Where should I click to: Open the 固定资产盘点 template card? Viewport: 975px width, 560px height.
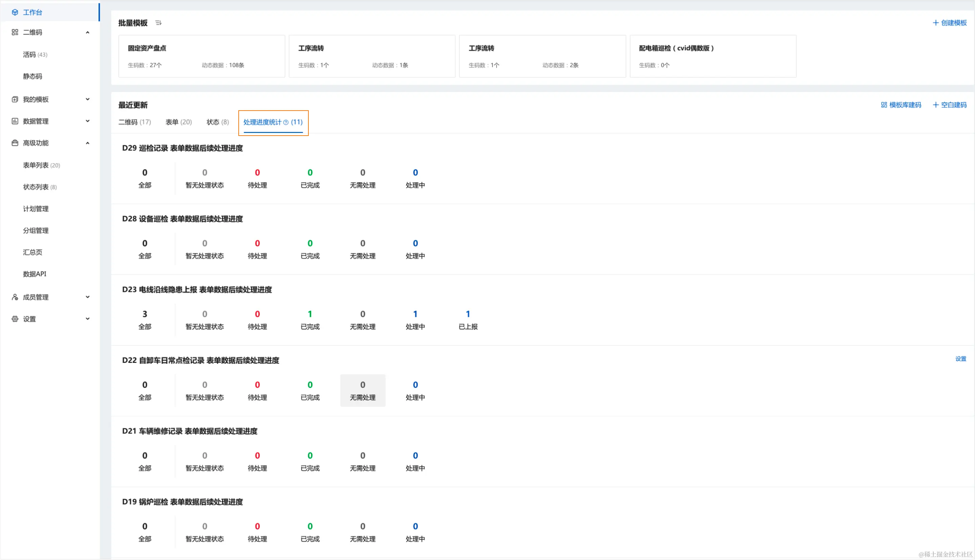click(202, 56)
